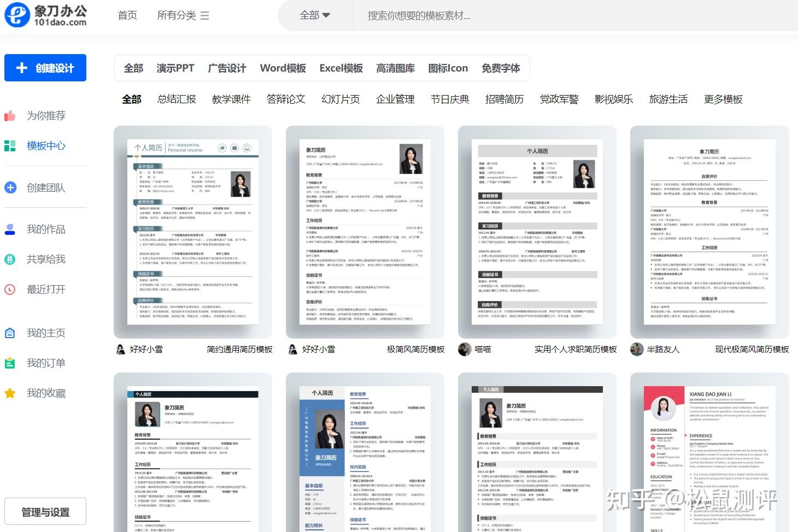The image size is (798, 532).
Task: Switch to the 图标Icon tab
Action: click(x=448, y=68)
